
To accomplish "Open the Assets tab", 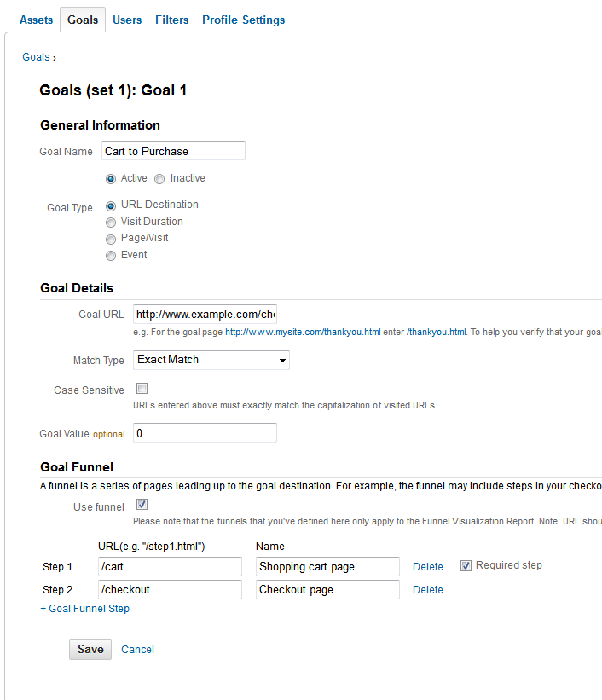I will point(36,20).
